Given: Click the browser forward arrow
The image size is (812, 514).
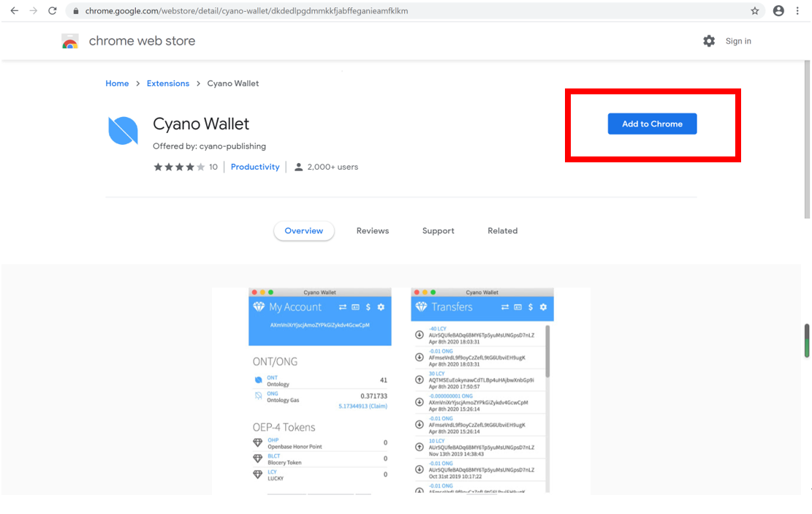Looking at the screenshot, I should point(34,10).
